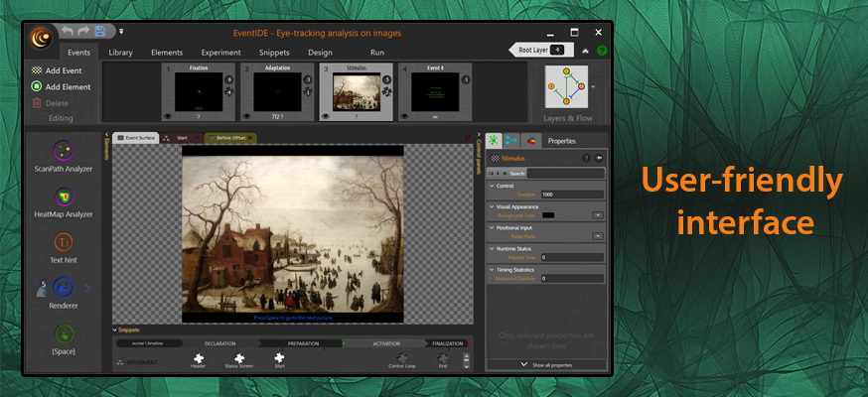Screen dimensions: 868x397
Task: Click the puzzle snippet icon on Fixation
Action: point(229,91)
